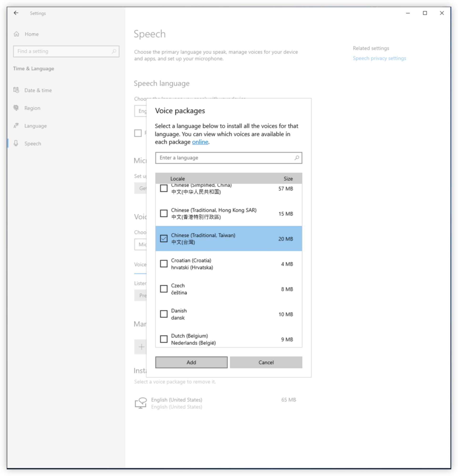Click the Language character icon
This screenshot has width=458, height=476.
pyautogui.click(x=16, y=126)
